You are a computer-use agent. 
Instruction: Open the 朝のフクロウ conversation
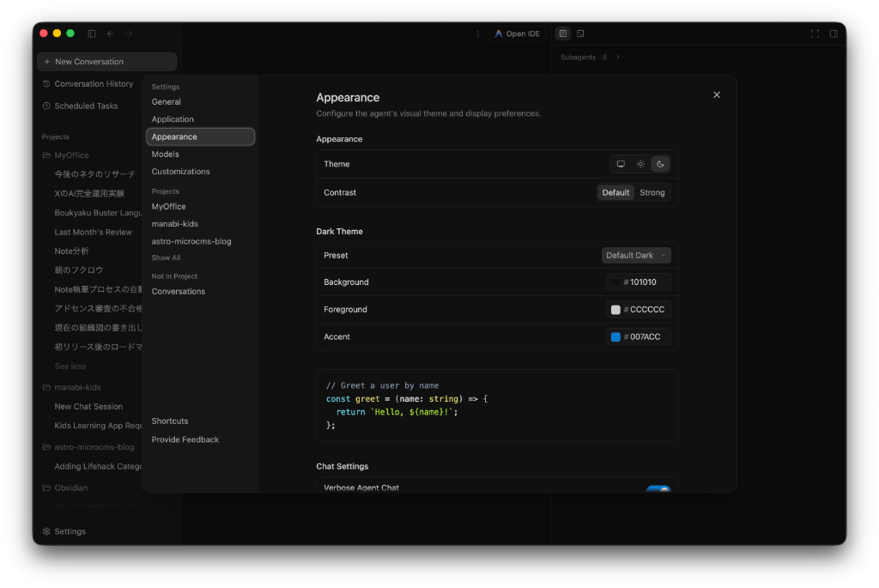coord(78,270)
